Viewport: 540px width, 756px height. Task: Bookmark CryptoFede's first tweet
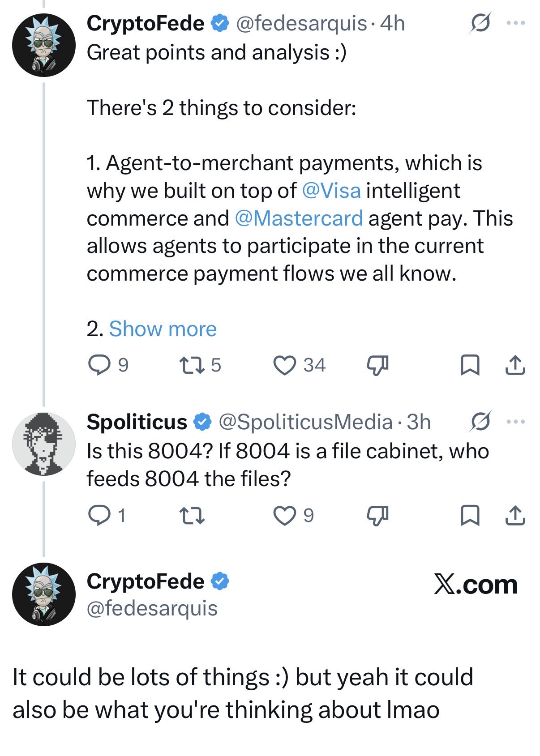[470, 365]
